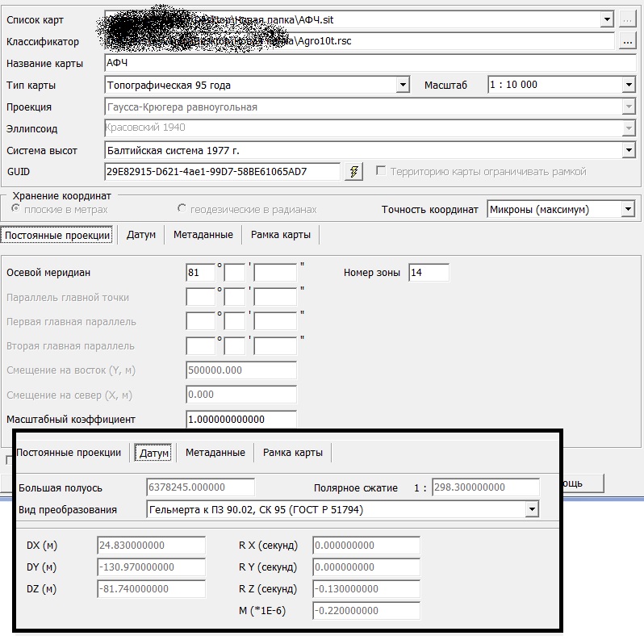Open the Вид преобразования dropdown
This screenshot has width=644, height=644.
point(532,509)
